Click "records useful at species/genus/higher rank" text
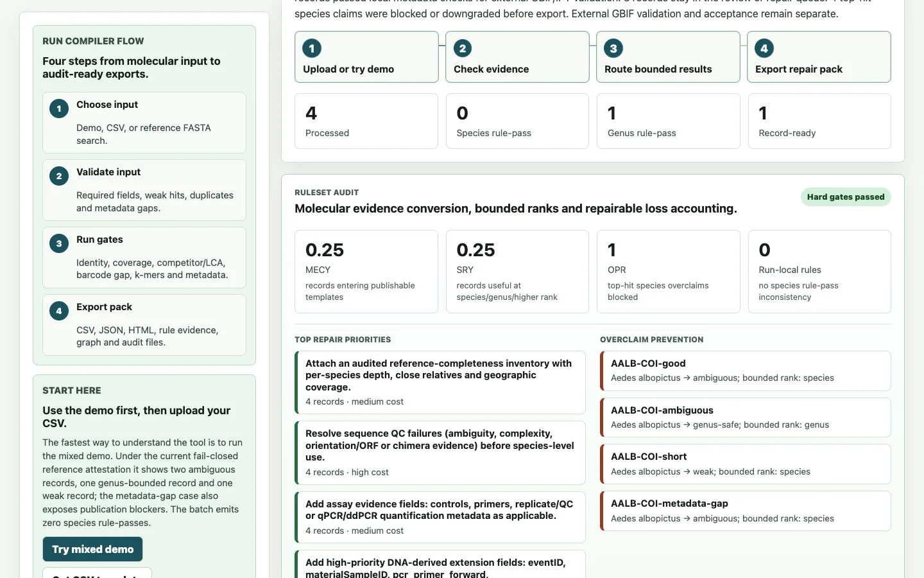This screenshot has width=924, height=578. (507, 291)
